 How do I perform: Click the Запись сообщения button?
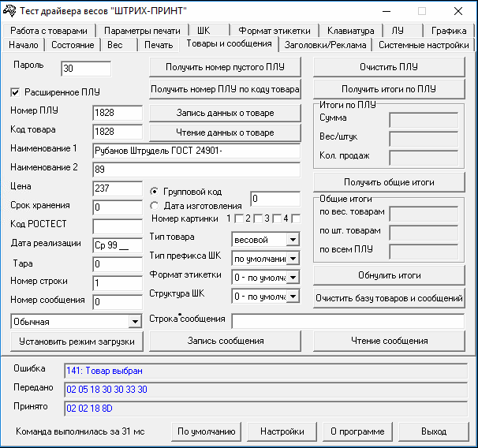click(x=225, y=341)
